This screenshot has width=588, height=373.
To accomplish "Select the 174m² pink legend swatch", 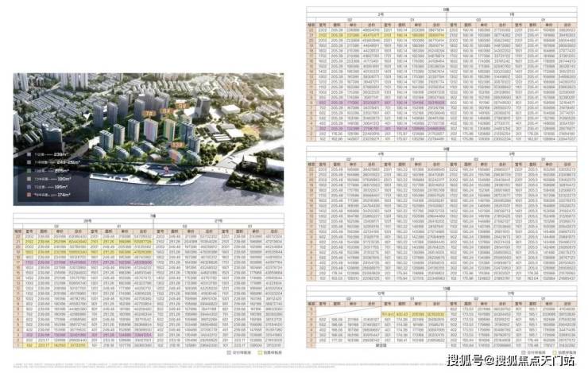I will (x=29, y=195).
